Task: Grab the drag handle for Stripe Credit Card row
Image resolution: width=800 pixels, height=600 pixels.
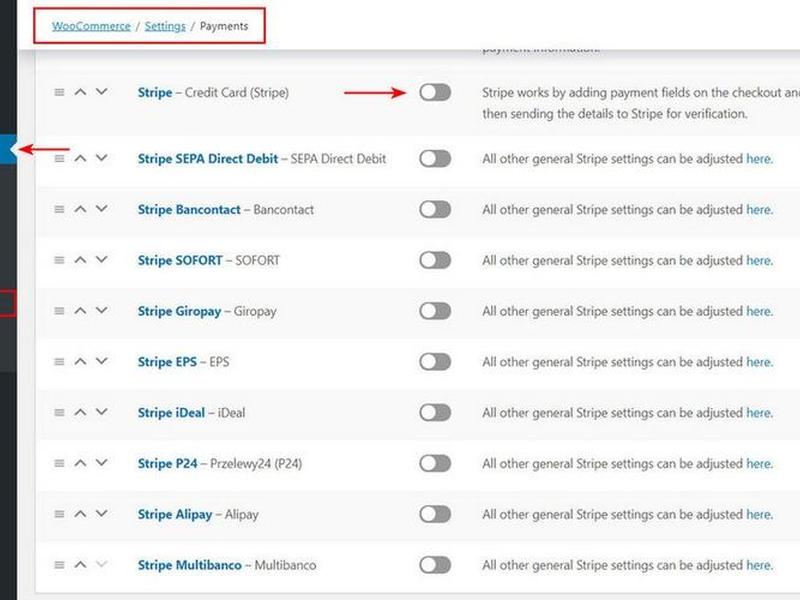Action: click(x=59, y=92)
